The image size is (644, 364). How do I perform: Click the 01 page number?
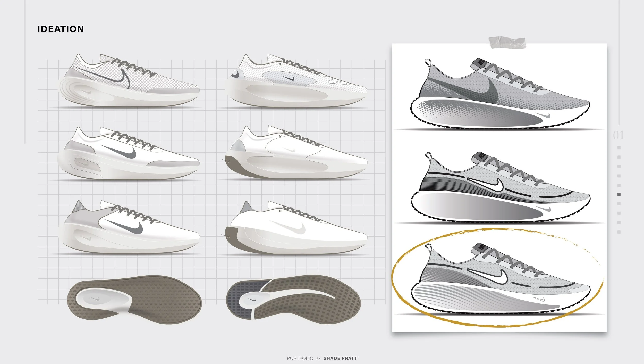pos(618,136)
